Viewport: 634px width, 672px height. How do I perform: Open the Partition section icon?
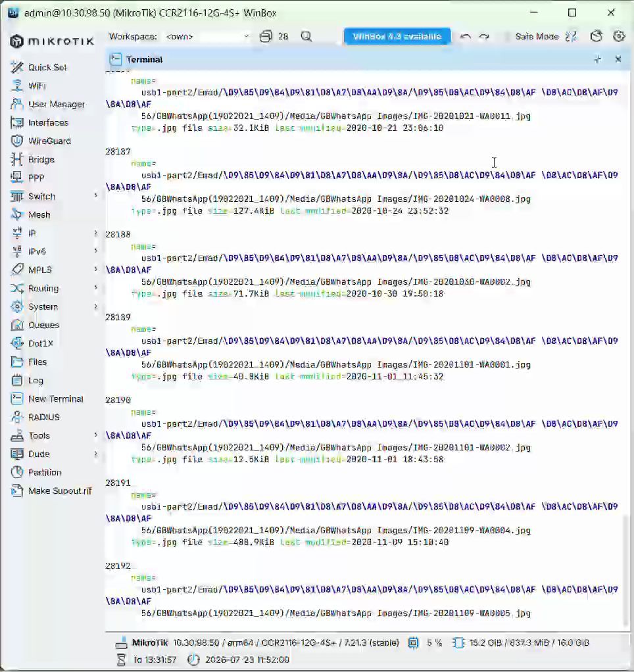point(16,472)
